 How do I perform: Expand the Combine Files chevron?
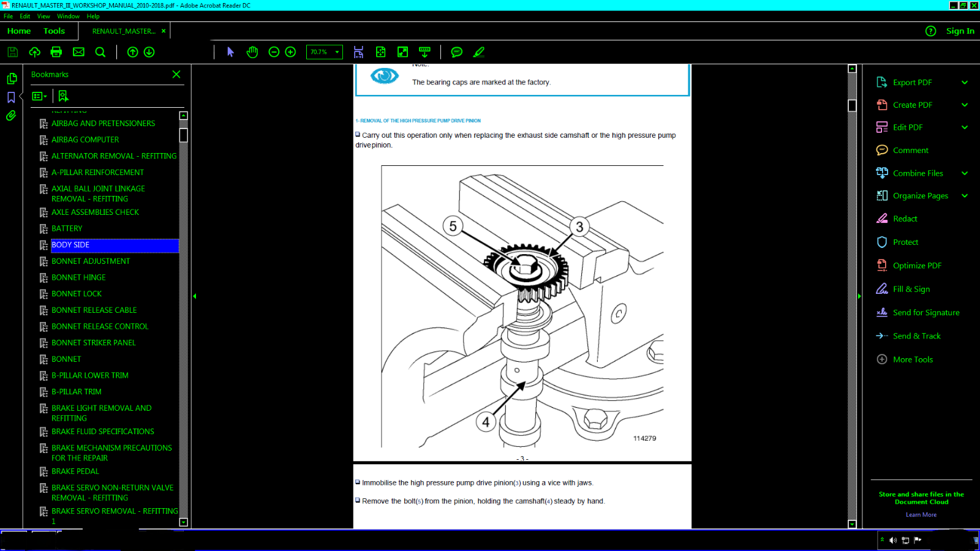click(965, 173)
